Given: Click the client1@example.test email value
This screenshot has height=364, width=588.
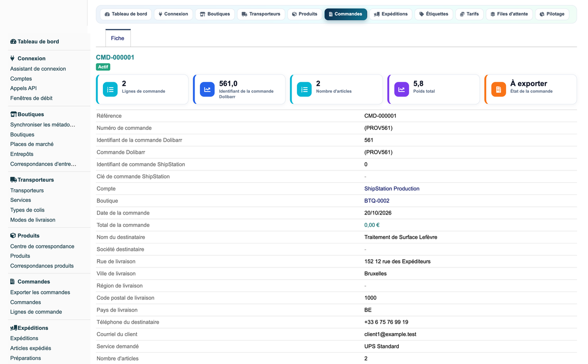Looking at the screenshot, I should tap(390, 335).
